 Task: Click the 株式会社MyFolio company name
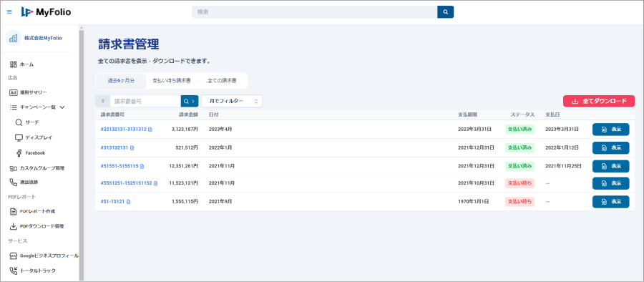click(43, 38)
